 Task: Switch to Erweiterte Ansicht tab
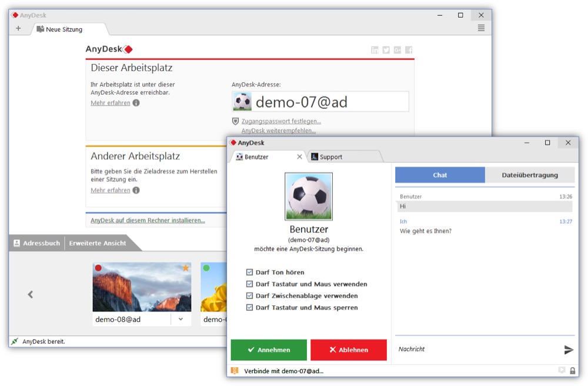pyautogui.click(x=98, y=243)
